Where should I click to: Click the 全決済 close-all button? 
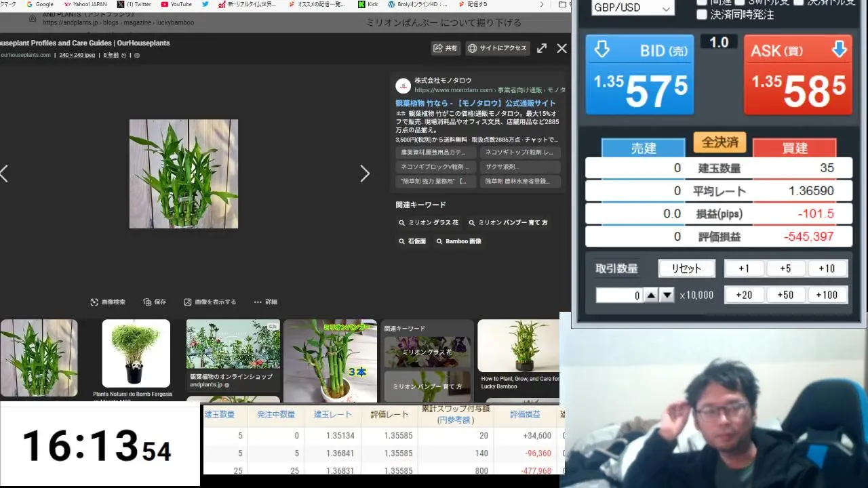pos(719,143)
